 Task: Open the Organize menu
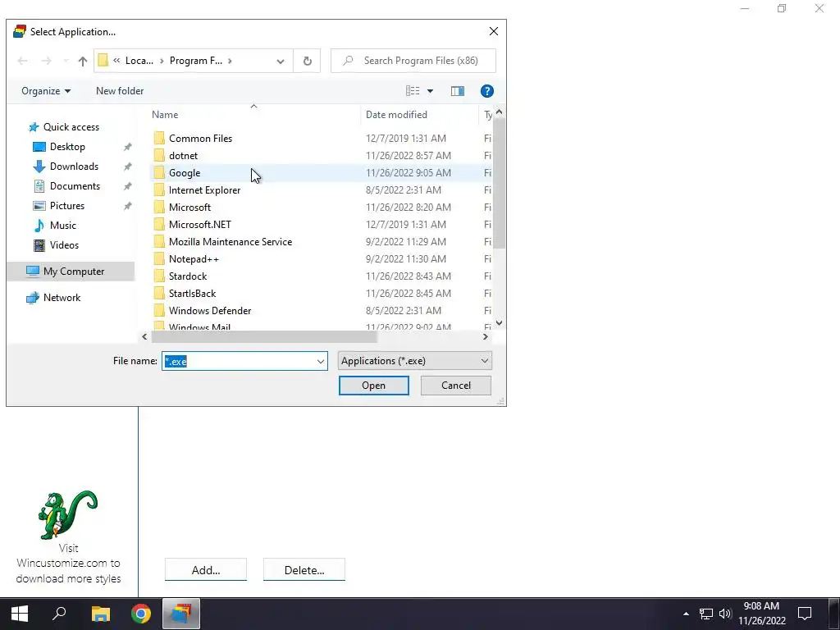click(x=46, y=91)
